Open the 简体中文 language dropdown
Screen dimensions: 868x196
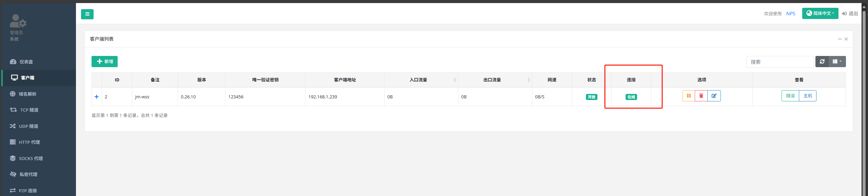(x=820, y=14)
